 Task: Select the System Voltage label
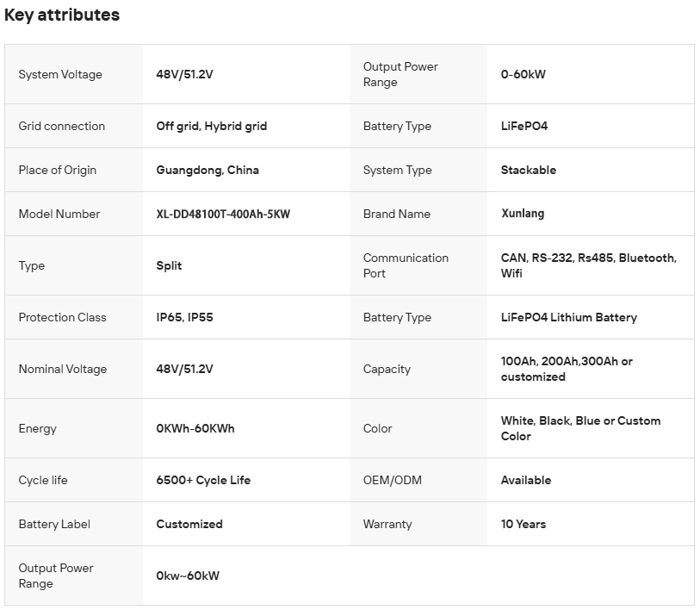coord(60,74)
